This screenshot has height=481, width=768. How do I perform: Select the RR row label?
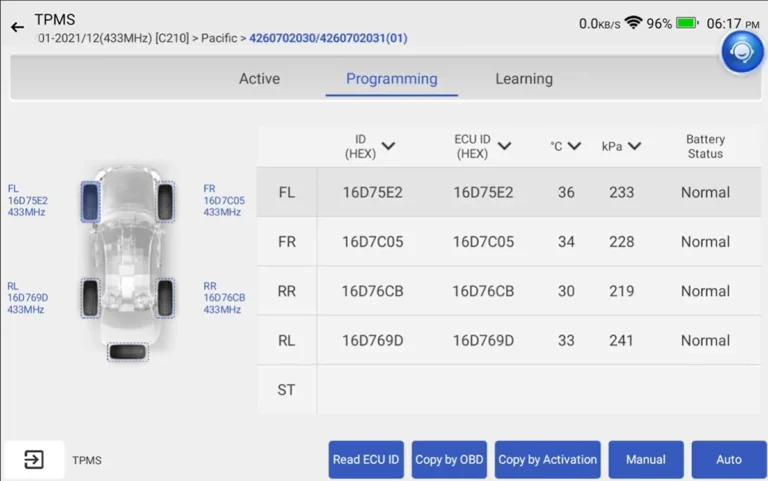coord(287,291)
